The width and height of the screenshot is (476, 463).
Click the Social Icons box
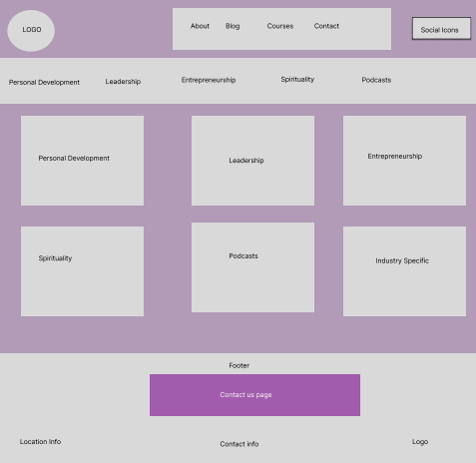coord(441,29)
